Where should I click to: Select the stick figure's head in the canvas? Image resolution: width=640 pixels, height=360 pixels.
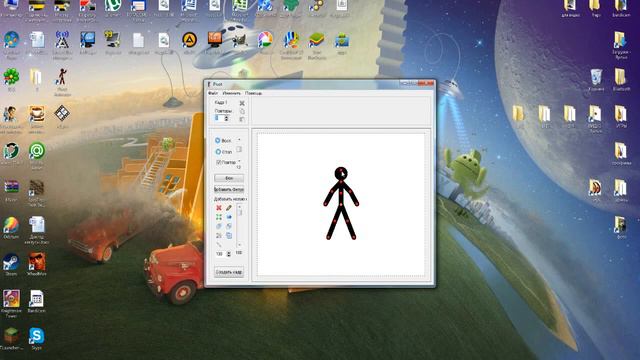coord(341,173)
